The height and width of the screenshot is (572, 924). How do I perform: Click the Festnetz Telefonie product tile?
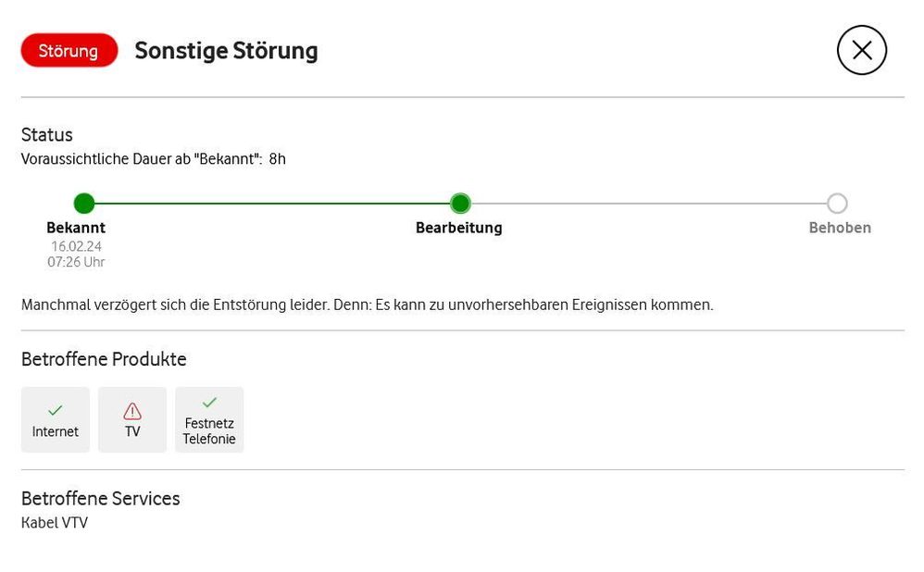[x=209, y=420]
